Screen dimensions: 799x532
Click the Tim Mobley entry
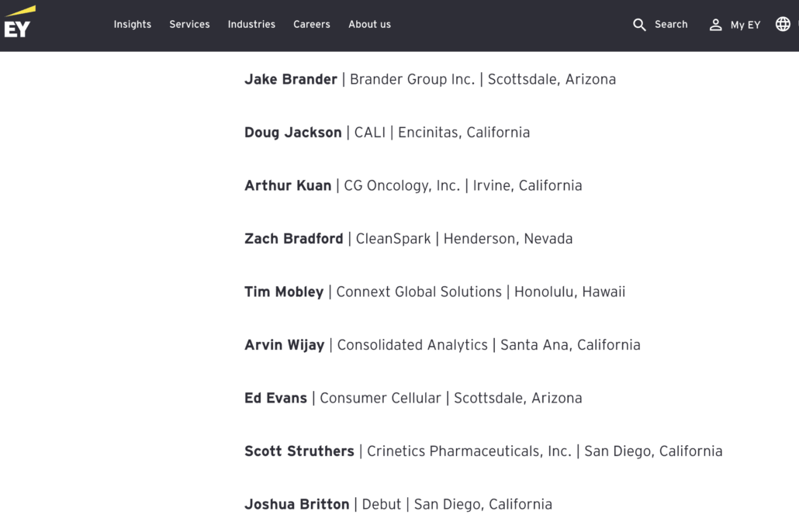coord(284,292)
